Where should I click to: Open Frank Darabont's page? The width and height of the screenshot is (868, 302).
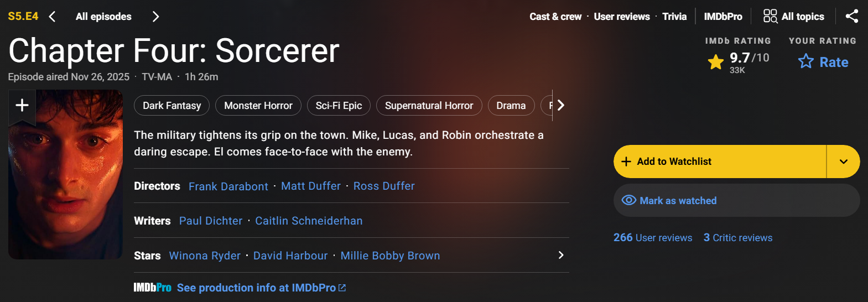[228, 186]
